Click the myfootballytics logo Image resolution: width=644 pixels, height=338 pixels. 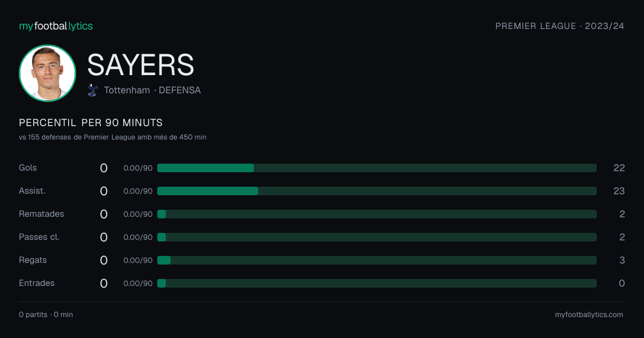pyautogui.click(x=56, y=26)
